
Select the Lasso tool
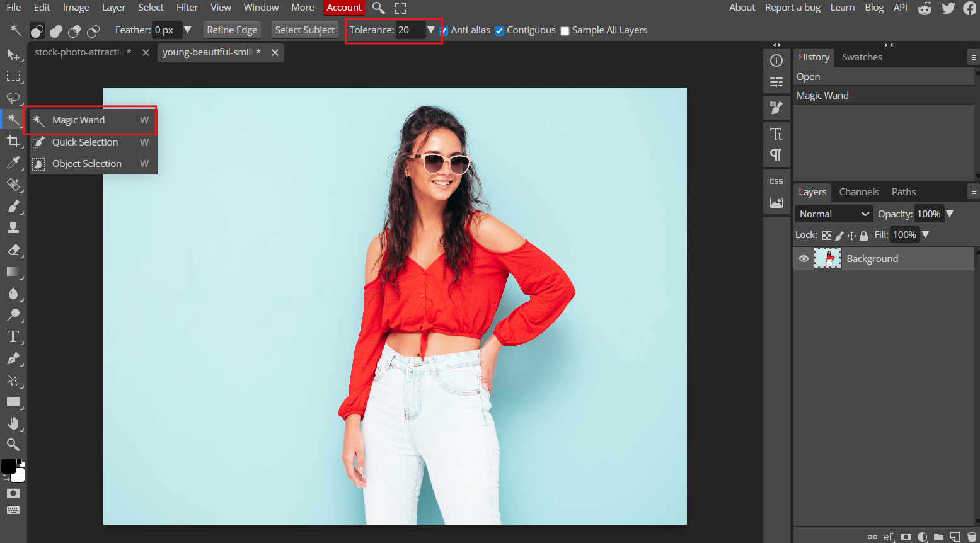[13, 98]
